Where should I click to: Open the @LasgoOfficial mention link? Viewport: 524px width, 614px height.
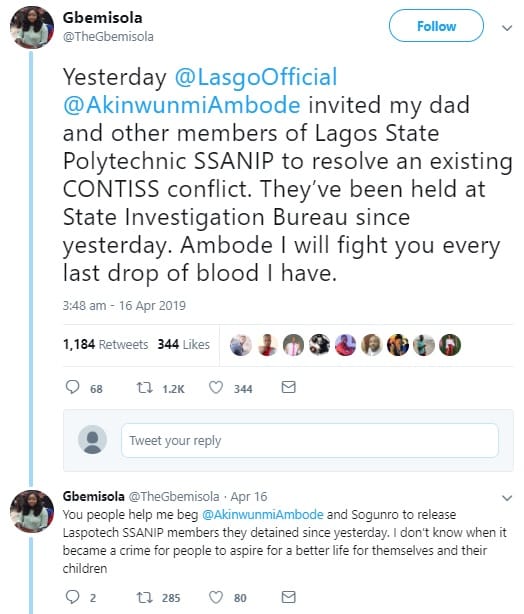pyautogui.click(x=256, y=77)
